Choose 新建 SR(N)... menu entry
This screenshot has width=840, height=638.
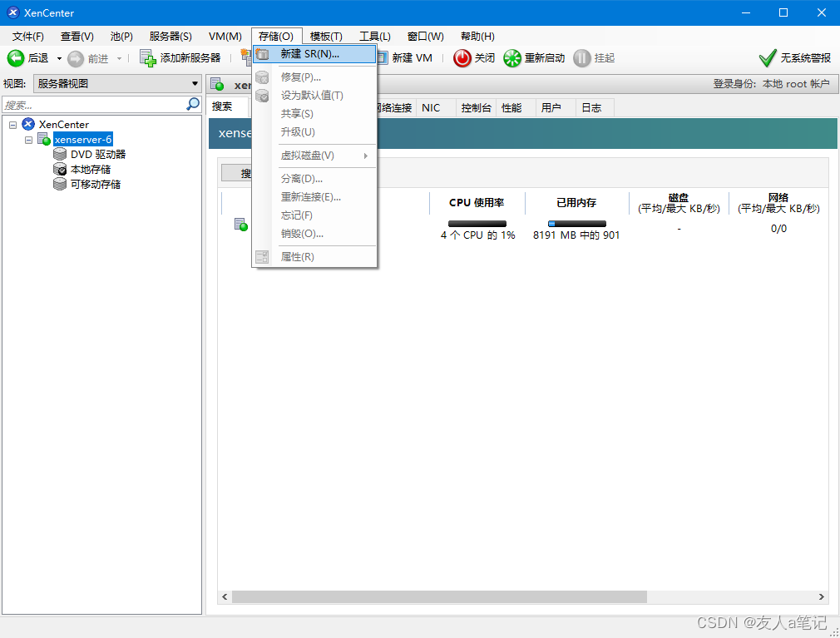315,54
